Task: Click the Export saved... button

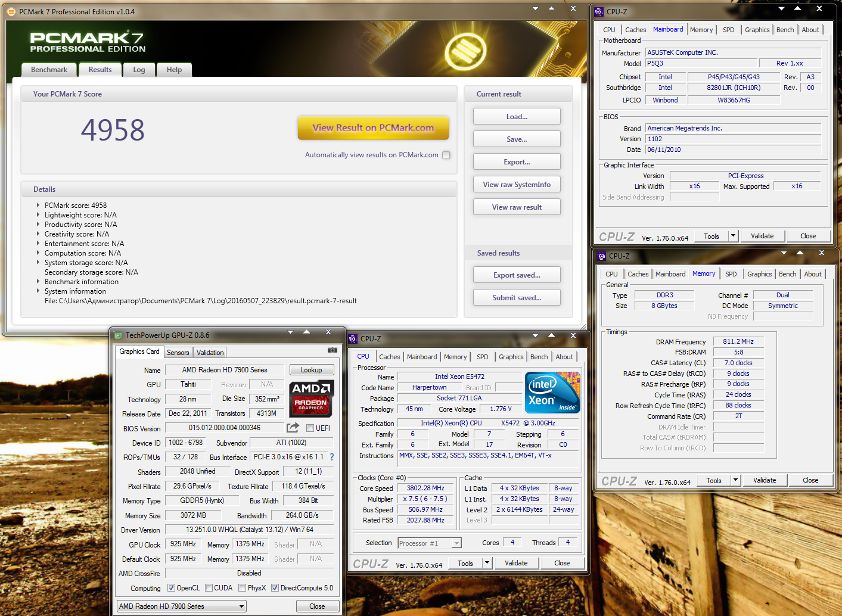Action: [517, 275]
